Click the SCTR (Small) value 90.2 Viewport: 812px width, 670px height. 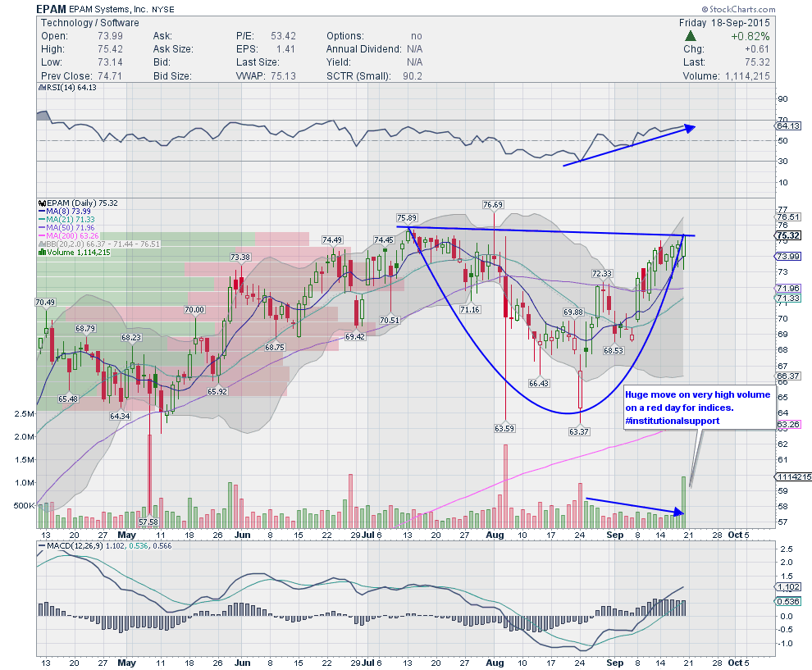point(413,75)
